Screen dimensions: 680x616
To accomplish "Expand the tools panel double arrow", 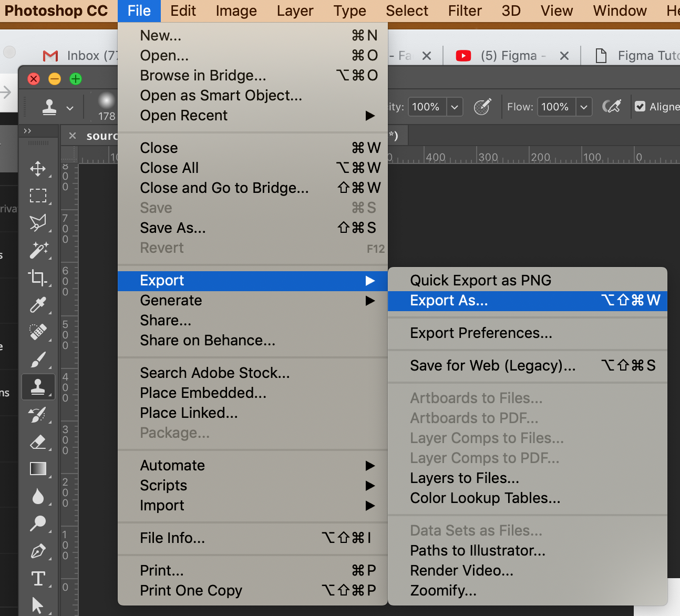I will coord(27,131).
